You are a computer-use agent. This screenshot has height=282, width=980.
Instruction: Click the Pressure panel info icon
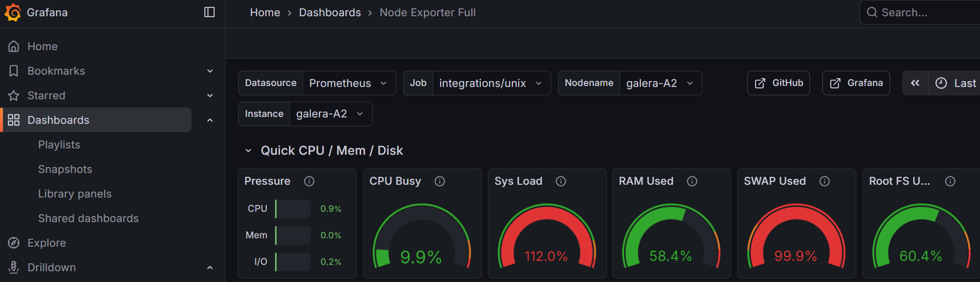pyautogui.click(x=309, y=181)
